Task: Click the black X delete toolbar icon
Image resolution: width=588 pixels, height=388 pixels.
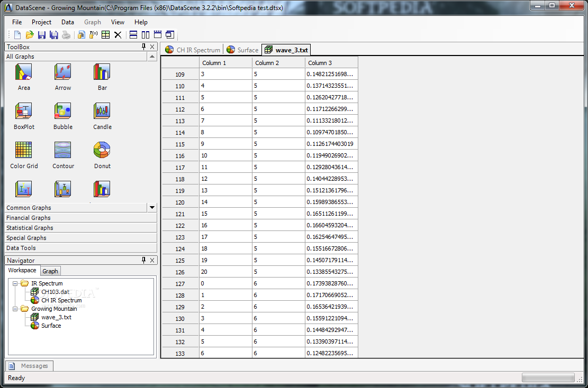Action: [x=117, y=35]
